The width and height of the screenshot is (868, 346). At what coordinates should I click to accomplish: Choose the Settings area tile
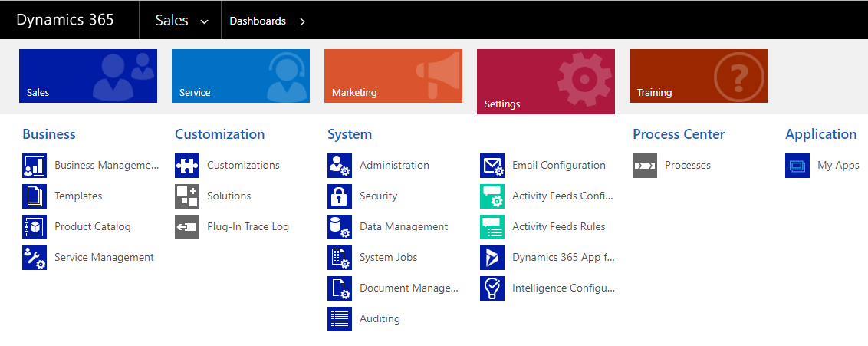[546, 81]
